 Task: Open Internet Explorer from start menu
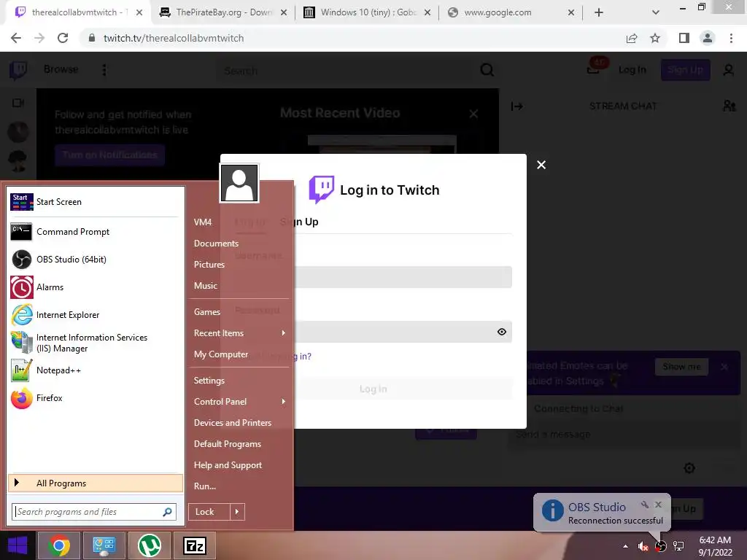click(x=94, y=315)
